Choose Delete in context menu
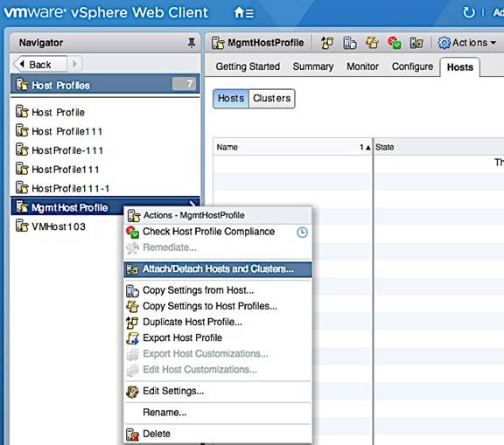The image size is (504, 445). pos(218,434)
